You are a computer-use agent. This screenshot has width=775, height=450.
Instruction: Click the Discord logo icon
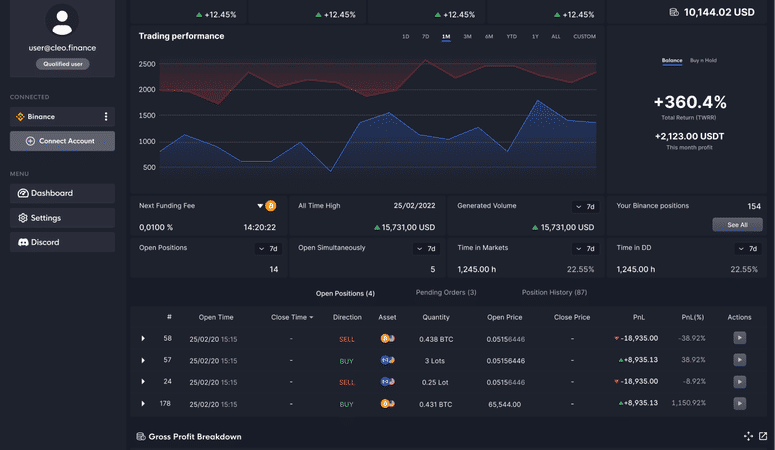pos(23,242)
